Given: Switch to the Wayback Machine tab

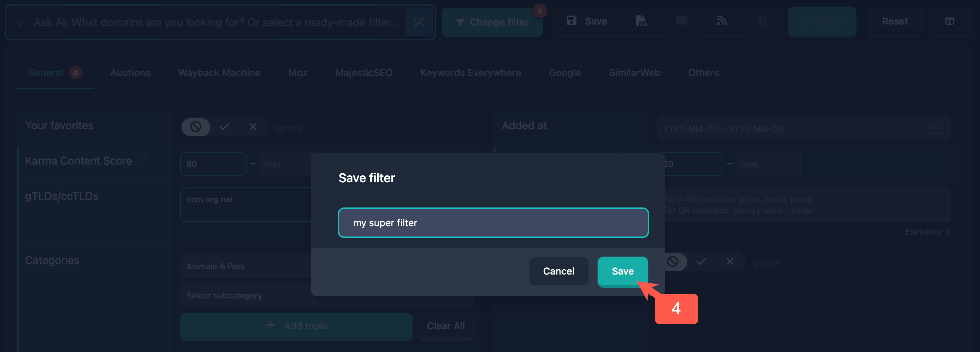Looking at the screenshot, I should click(219, 73).
